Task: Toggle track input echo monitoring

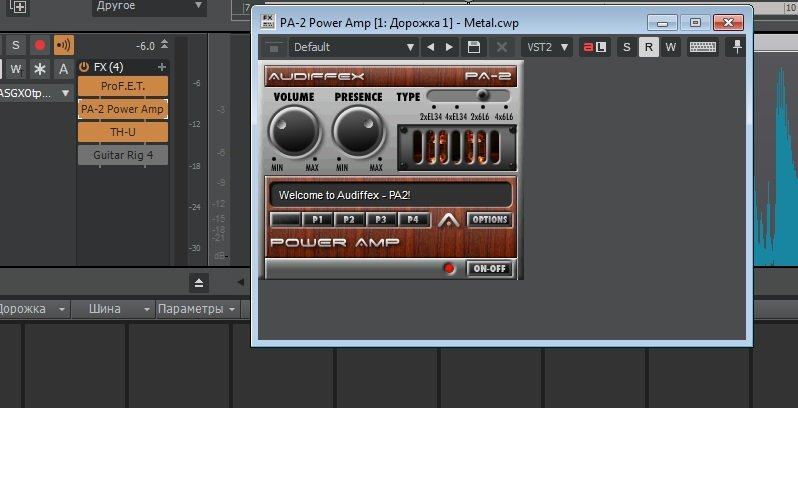Action: (64, 45)
